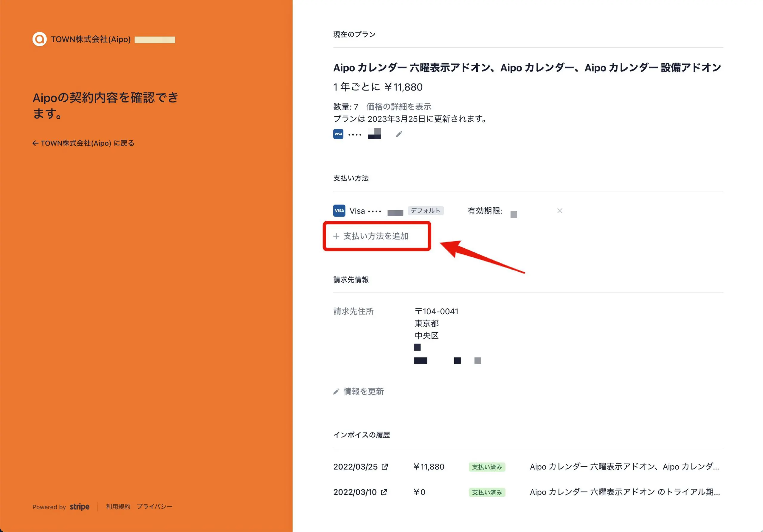
Task: Edit plan card with pencil icon
Action: coord(399,134)
